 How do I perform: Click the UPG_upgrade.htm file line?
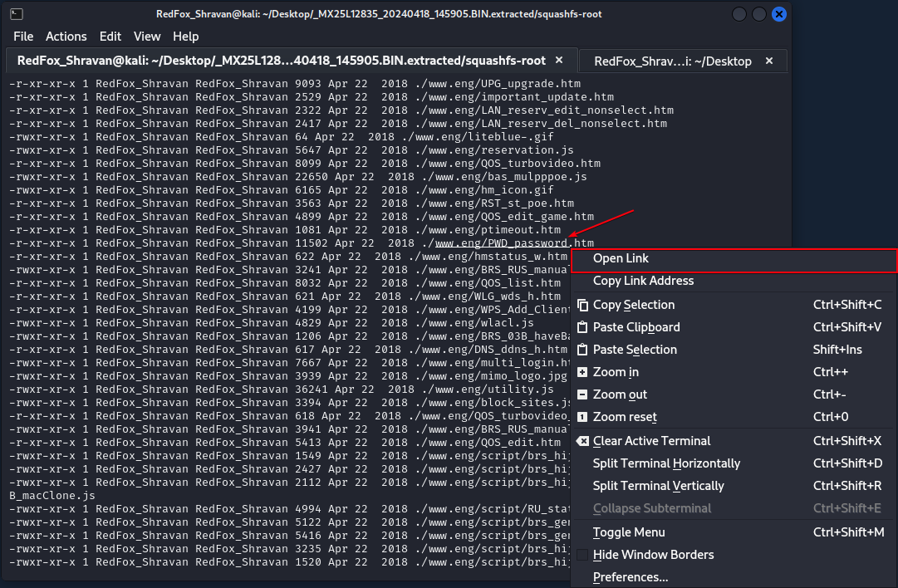[295, 84]
